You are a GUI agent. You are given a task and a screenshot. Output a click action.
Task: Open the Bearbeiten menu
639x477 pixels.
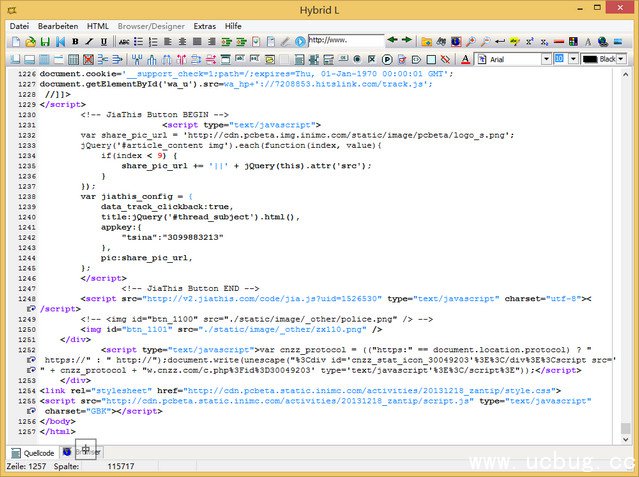(59, 25)
